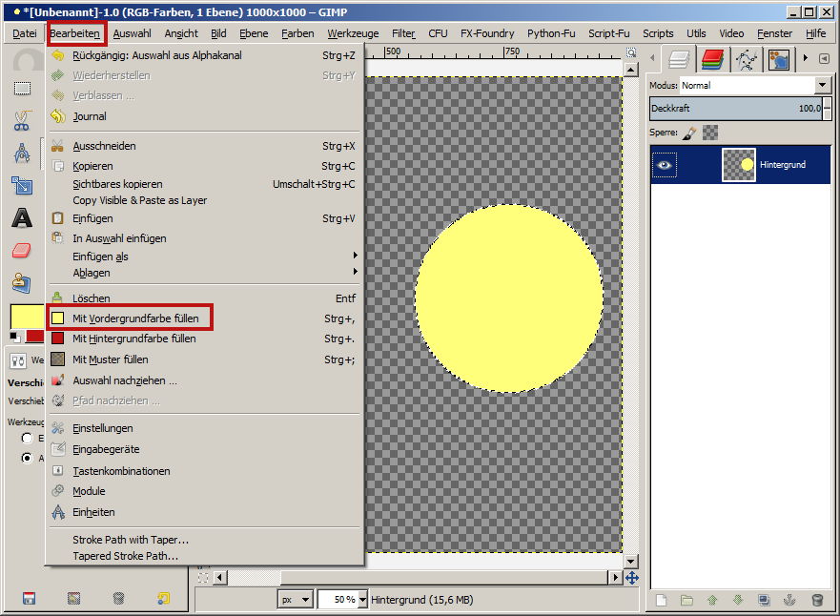Open the Journal entry
The height and width of the screenshot is (616, 840).
tap(203, 116)
